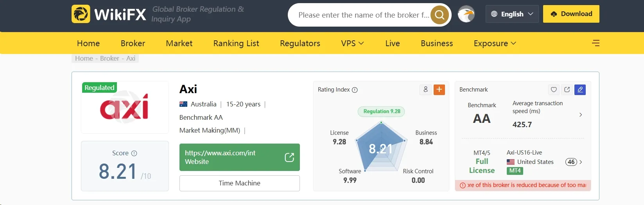Click the MT4 green tag

pos(515,171)
